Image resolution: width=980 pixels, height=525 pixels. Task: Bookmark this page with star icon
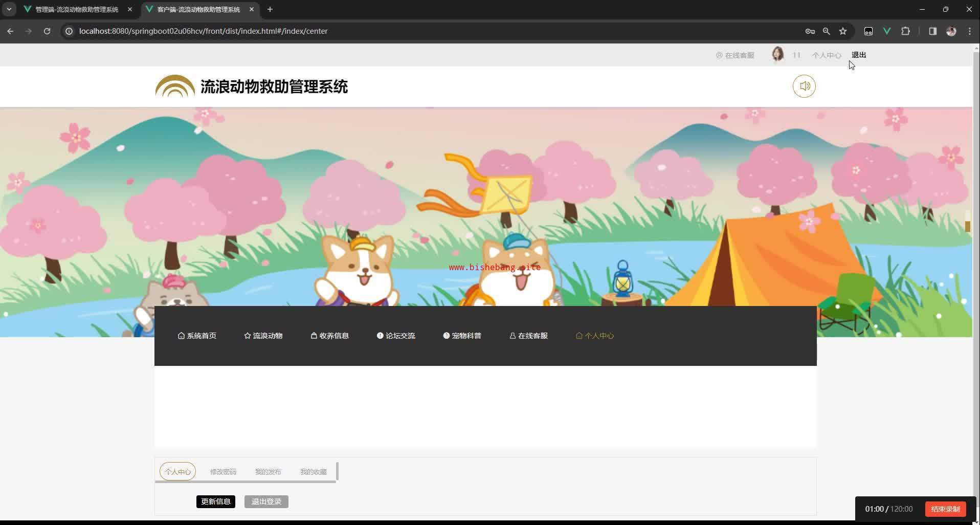[843, 31]
